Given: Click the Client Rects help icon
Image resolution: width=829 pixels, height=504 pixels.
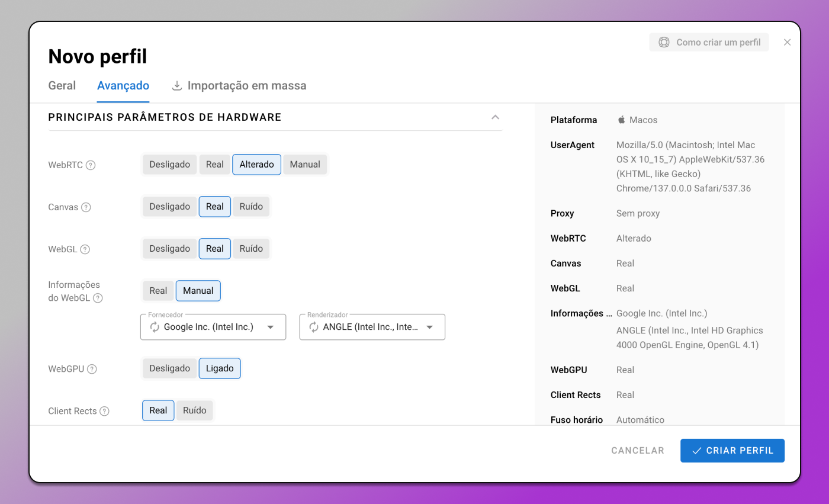Looking at the screenshot, I should [x=104, y=411].
